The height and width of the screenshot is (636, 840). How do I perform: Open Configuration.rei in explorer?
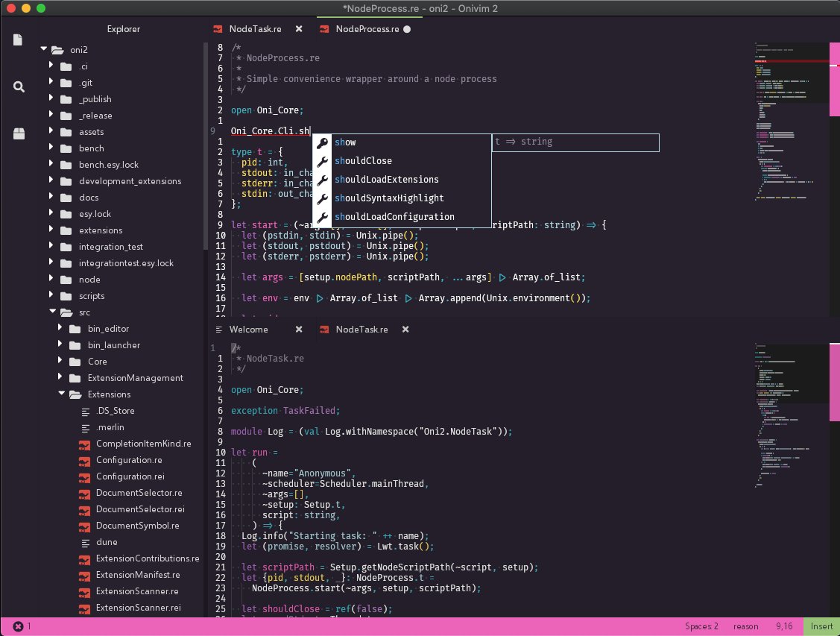[130, 477]
